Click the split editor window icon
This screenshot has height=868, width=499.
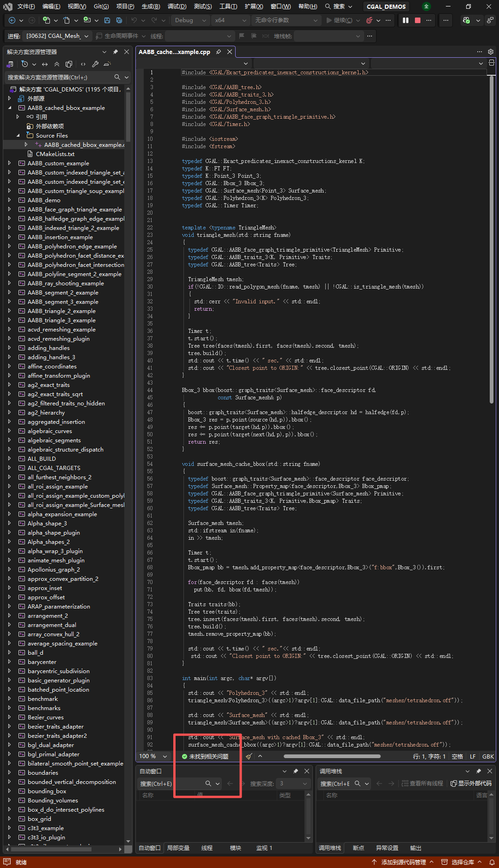(492, 63)
